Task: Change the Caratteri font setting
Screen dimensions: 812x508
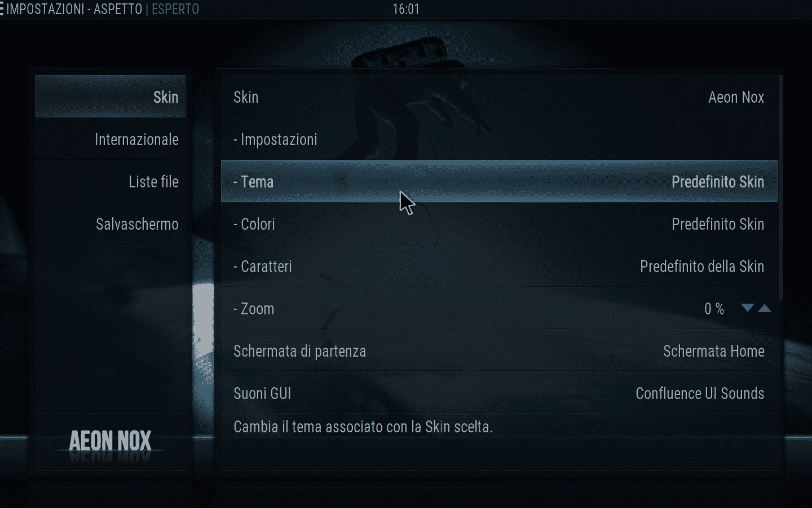Action: [x=499, y=266]
